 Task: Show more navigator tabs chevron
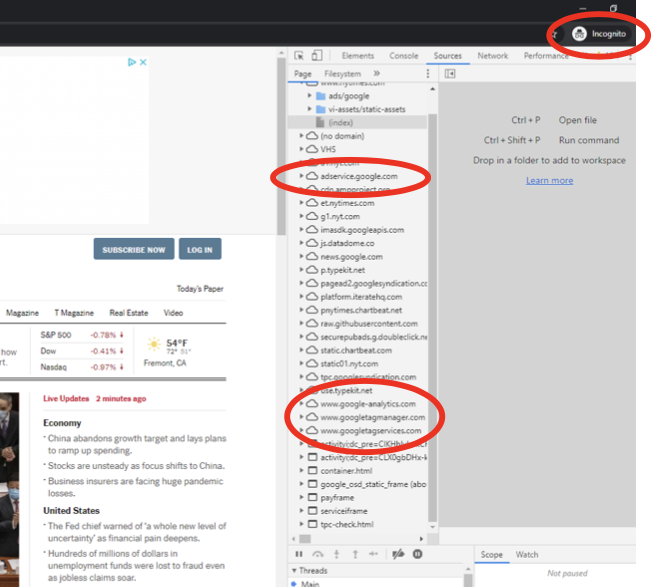tap(377, 73)
